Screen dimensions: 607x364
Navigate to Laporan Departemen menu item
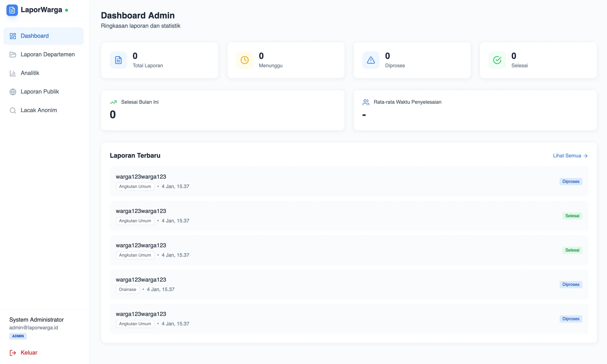click(48, 54)
